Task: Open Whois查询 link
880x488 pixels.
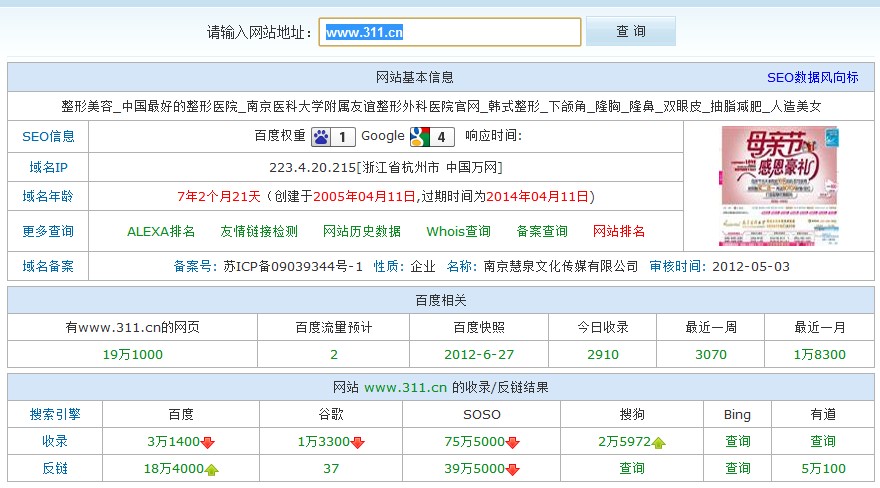Action: (x=459, y=231)
